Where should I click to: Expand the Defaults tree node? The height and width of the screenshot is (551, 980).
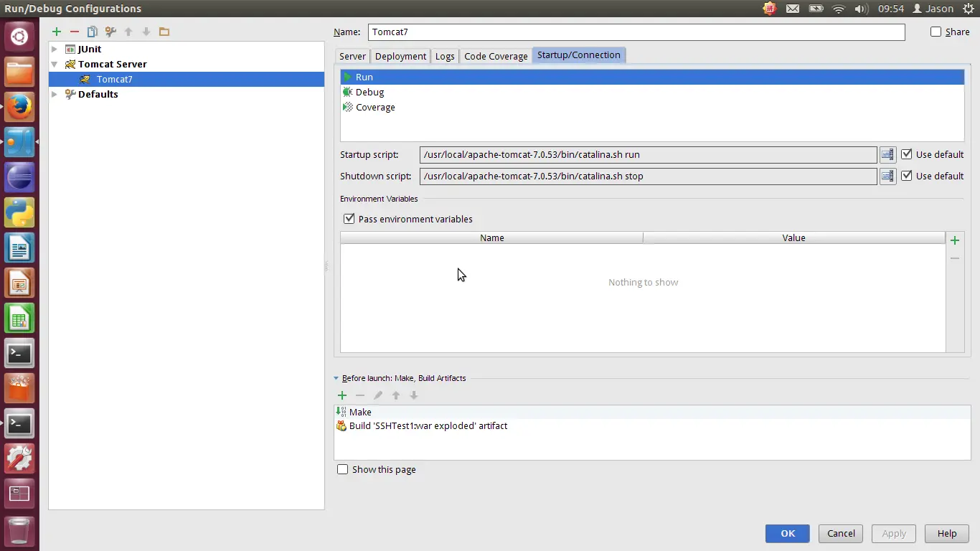[x=55, y=94]
